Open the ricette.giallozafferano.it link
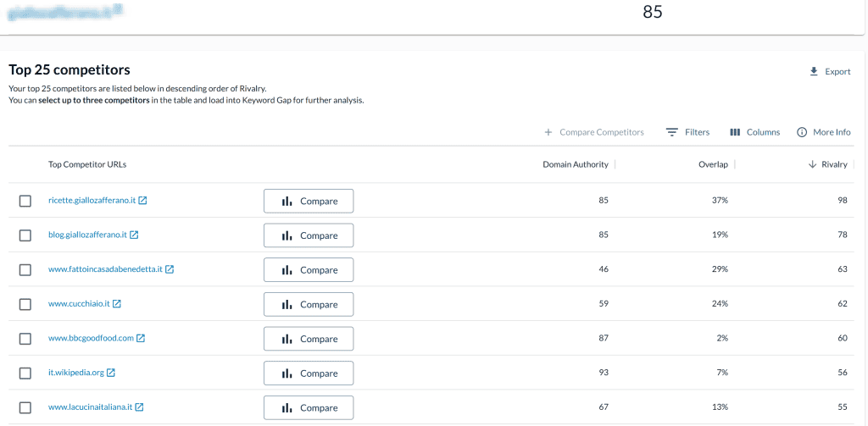The height and width of the screenshot is (426, 868). [x=92, y=200]
